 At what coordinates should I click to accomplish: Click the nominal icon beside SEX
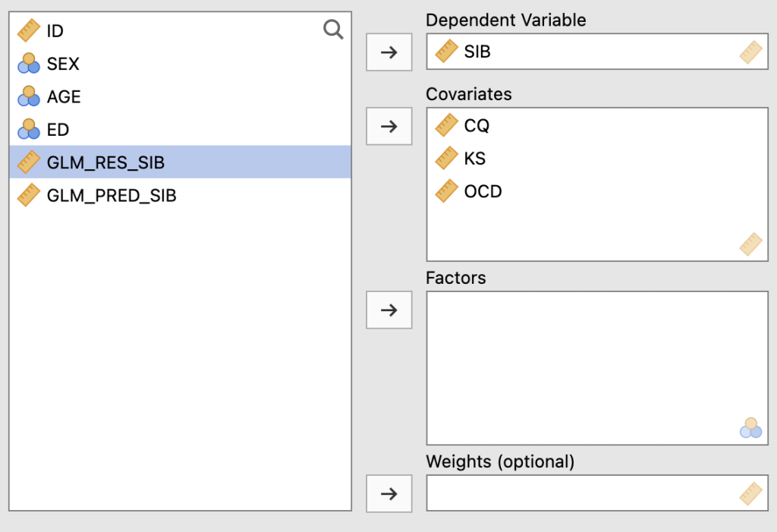tap(28, 64)
